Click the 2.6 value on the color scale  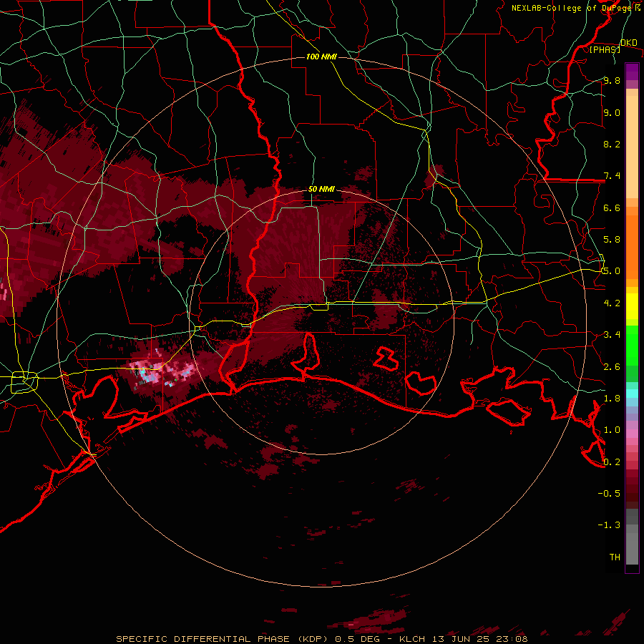[612, 367]
